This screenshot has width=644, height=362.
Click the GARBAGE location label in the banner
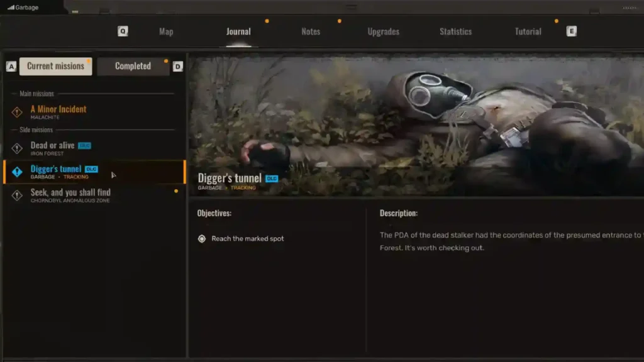(210, 188)
